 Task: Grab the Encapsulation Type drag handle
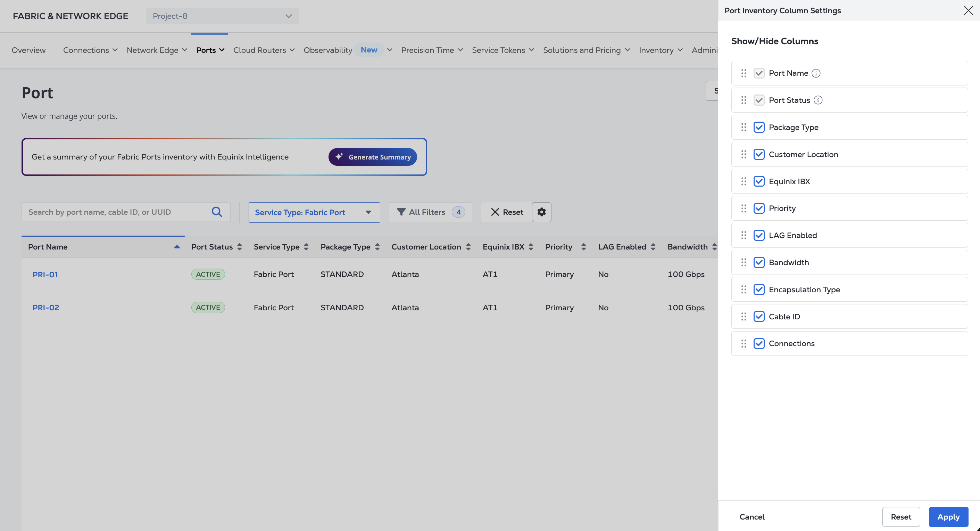744,289
